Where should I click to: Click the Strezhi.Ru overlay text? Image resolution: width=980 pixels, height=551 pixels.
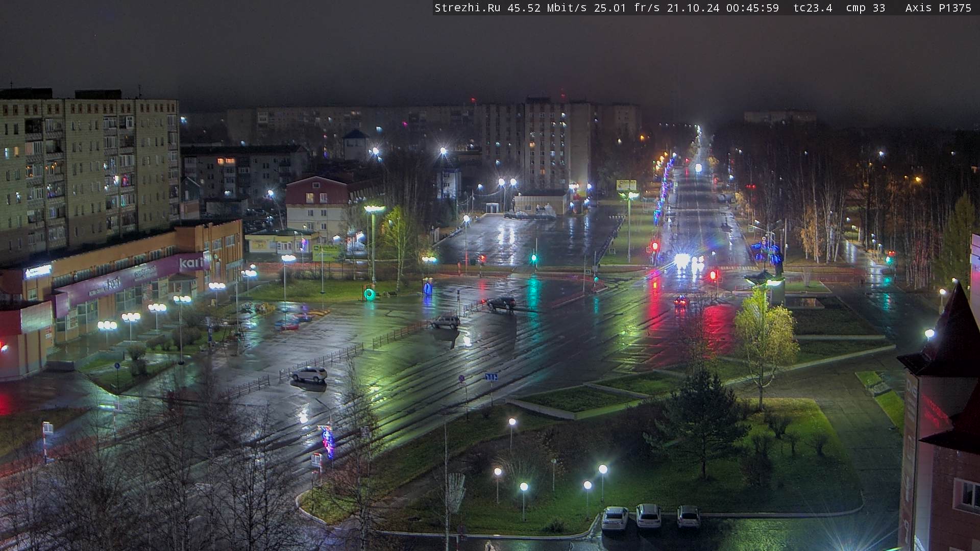point(468,8)
